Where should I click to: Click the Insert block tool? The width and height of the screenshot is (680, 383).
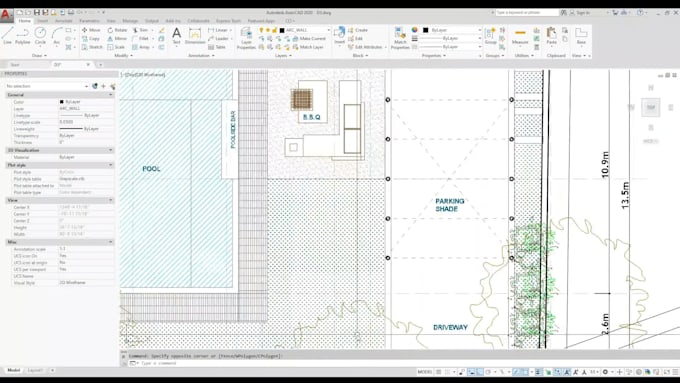(x=340, y=36)
